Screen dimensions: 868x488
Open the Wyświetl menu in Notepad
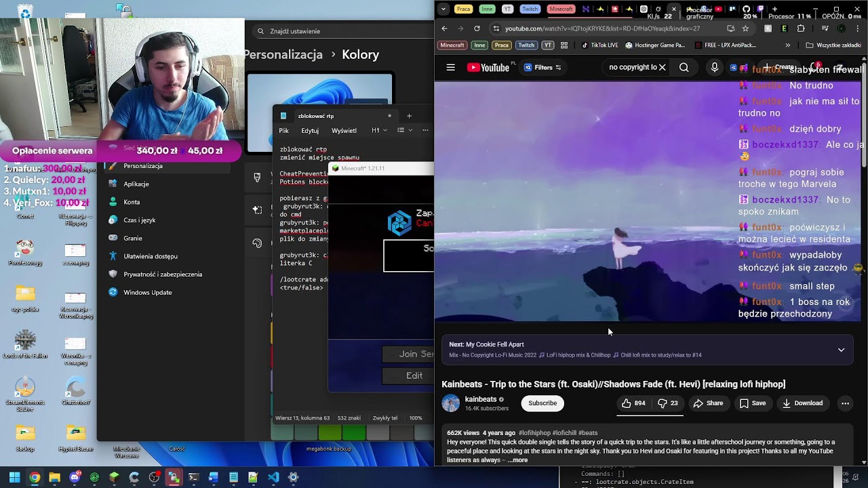(344, 130)
